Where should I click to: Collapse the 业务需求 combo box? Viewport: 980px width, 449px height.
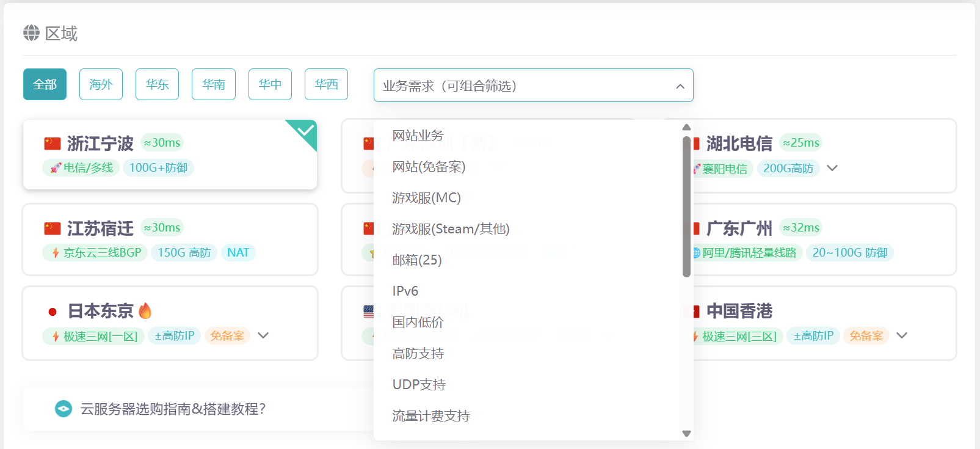pyautogui.click(x=680, y=86)
